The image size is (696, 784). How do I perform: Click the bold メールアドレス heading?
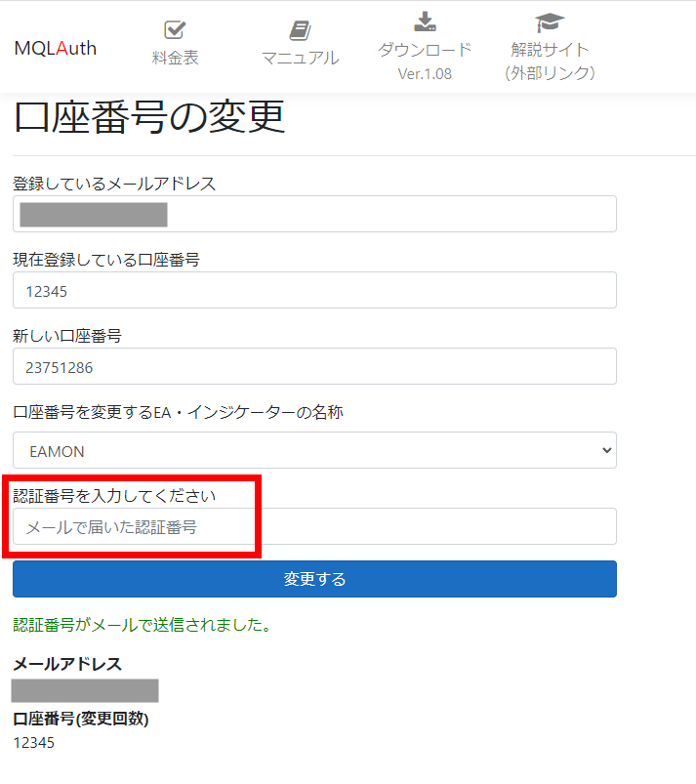(67, 664)
